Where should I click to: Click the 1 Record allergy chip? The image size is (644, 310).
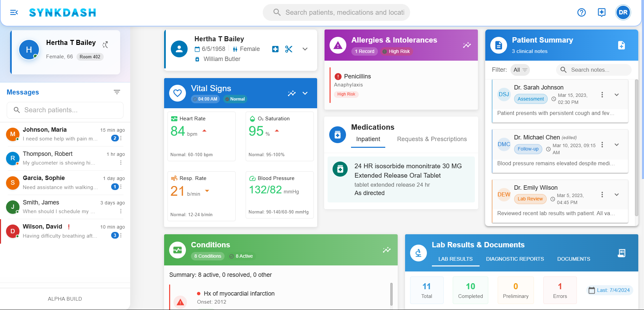pyautogui.click(x=364, y=51)
